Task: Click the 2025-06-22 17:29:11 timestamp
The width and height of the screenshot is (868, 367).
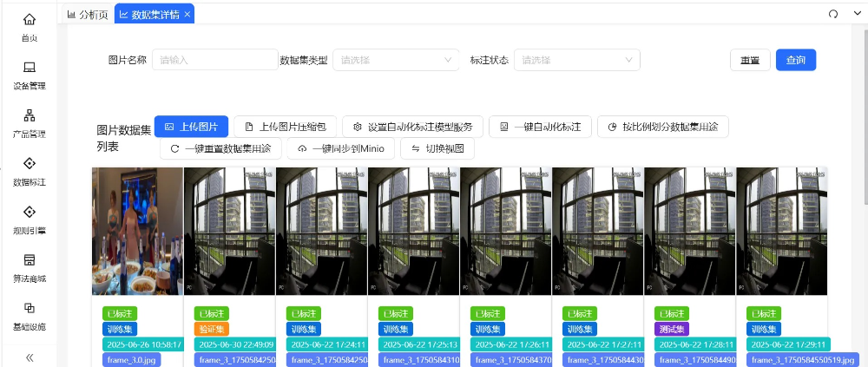Action: click(x=788, y=344)
